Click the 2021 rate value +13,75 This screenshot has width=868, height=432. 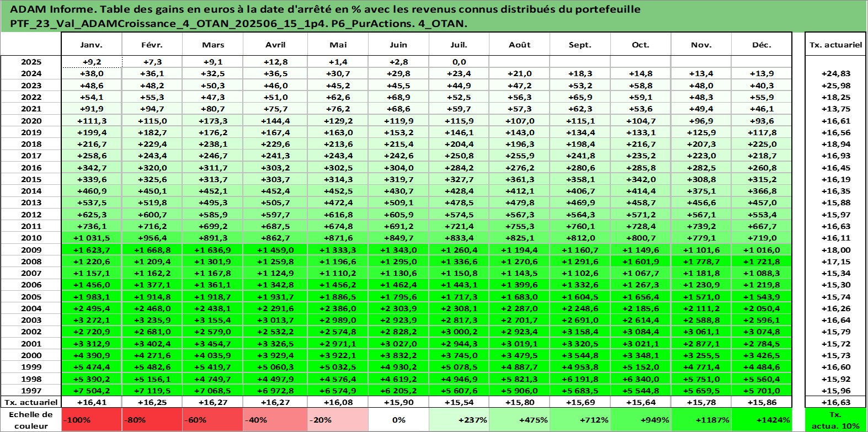coord(835,109)
